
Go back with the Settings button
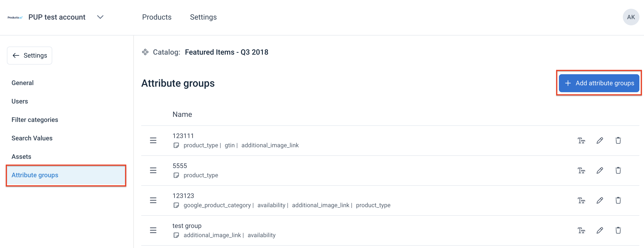[x=30, y=55]
